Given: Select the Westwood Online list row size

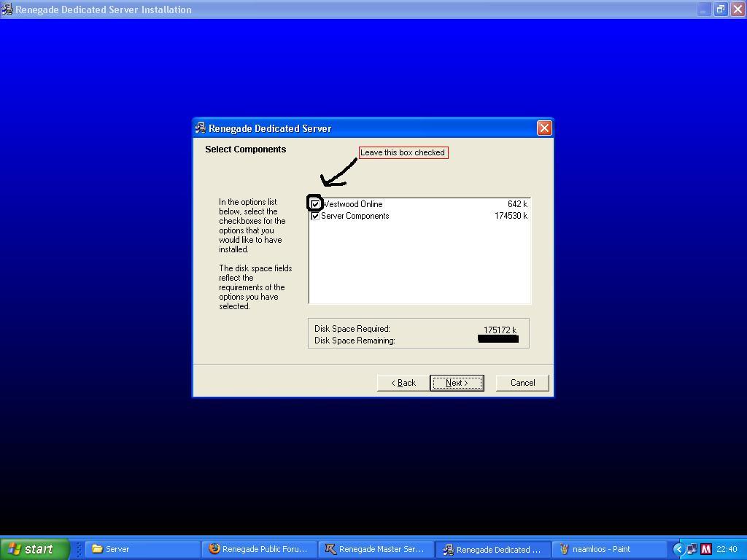Looking at the screenshot, I should coord(517,204).
